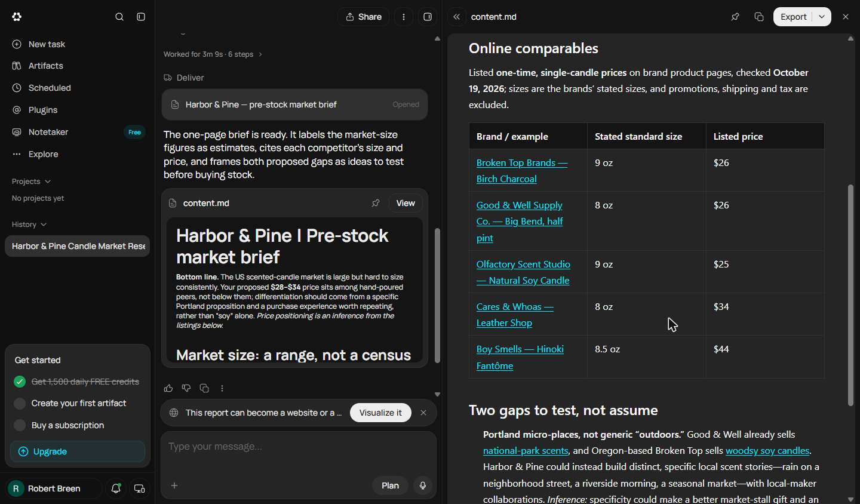Toggle the side panel layout icon
Viewport: 860px width, 504px height.
[x=428, y=17]
